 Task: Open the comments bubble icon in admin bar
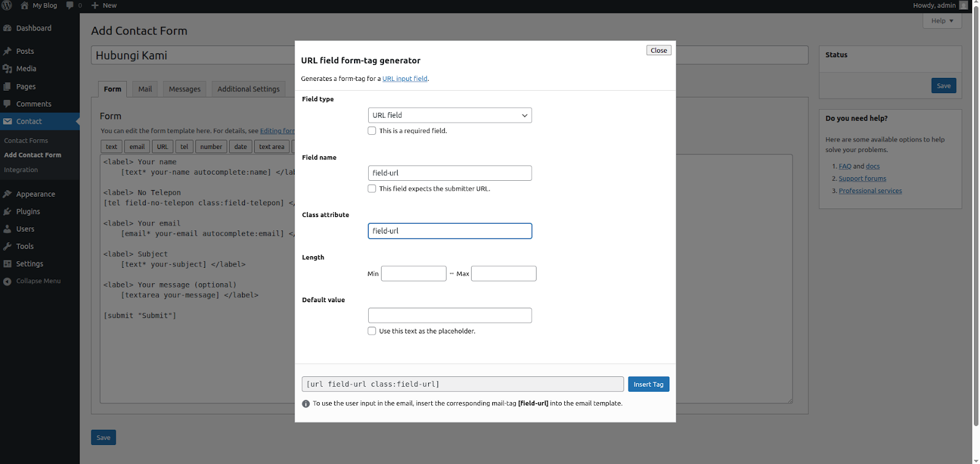pos(70,6)
